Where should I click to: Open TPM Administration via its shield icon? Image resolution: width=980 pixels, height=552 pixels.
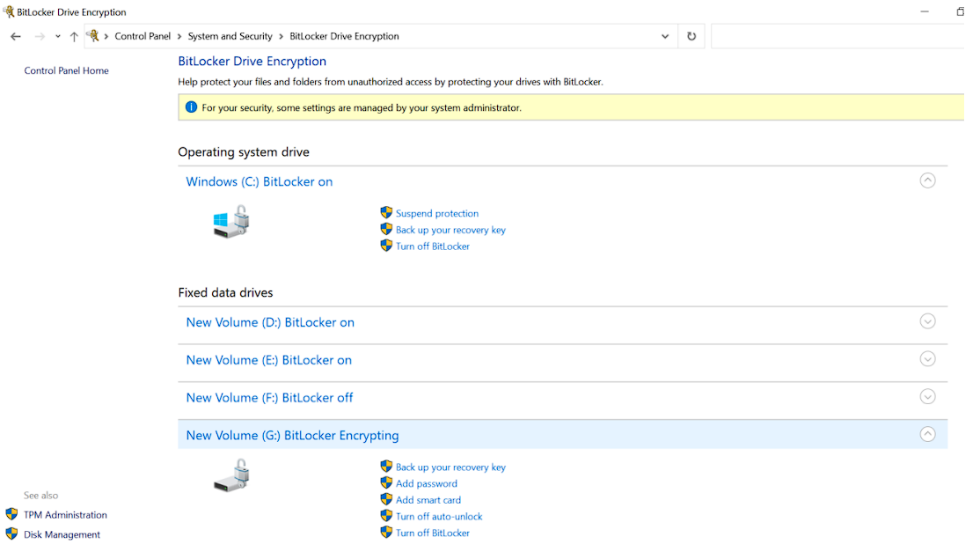click(x=11, y=514)
